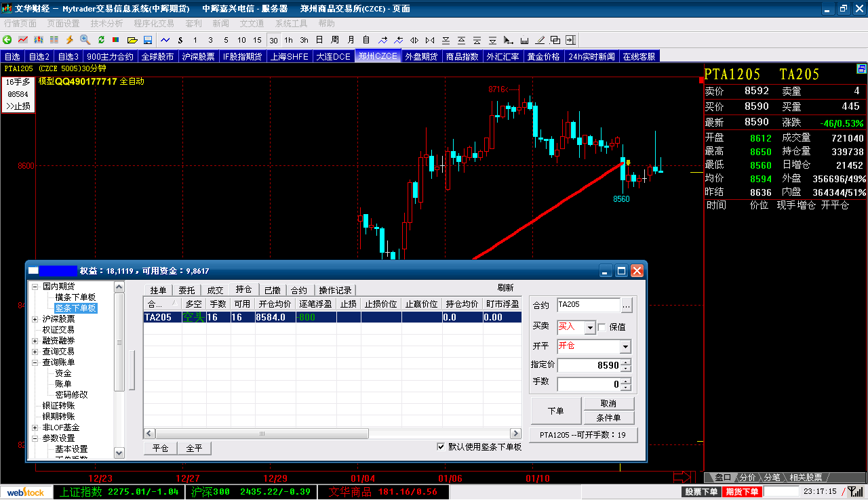The image size is (868, 500).
Task: Click the green back arrow toolbar icon
Action: tap(7, 40)
